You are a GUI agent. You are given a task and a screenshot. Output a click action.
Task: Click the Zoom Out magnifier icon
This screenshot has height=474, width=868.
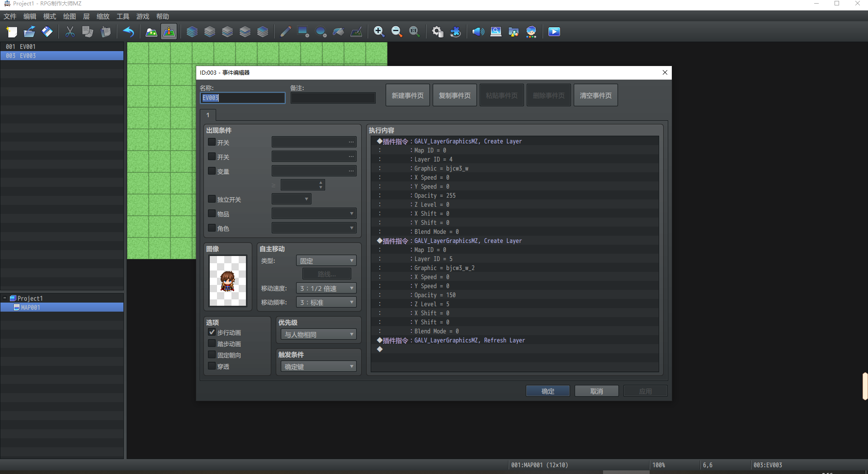396,32
